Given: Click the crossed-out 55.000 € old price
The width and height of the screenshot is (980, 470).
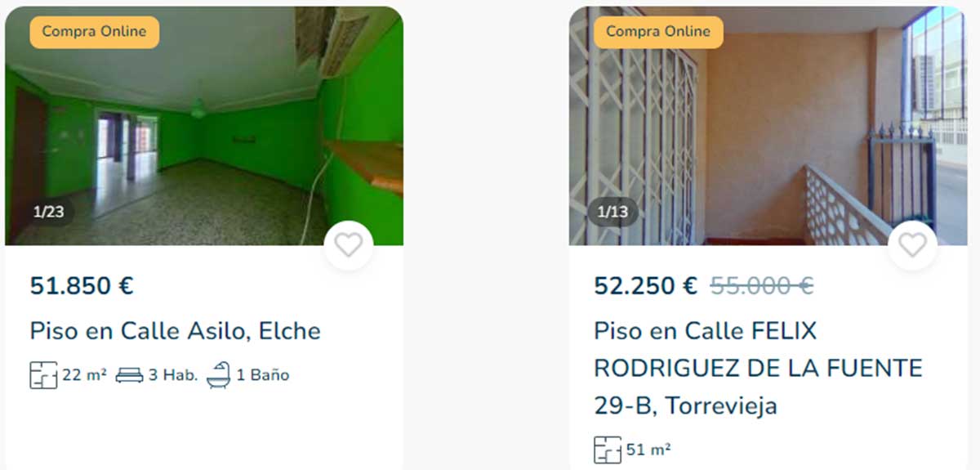Looking at the screenshot, I should click(x=762, y=286).
